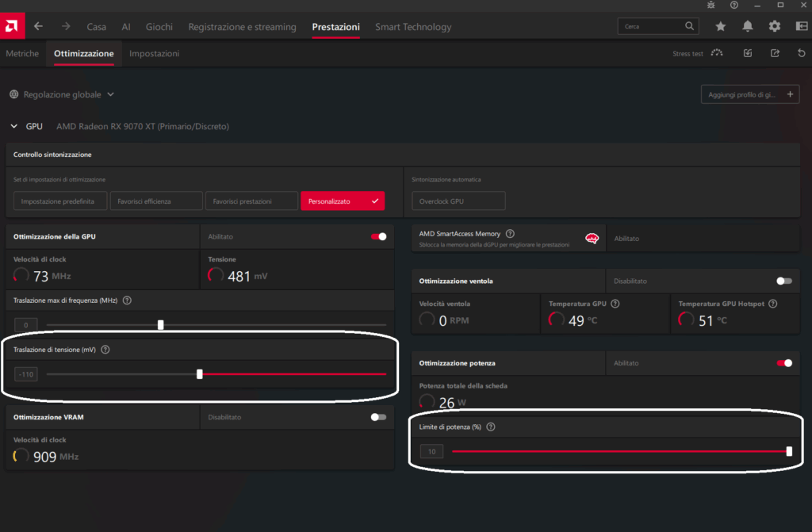812x532 pixels.
Task: Click the 909 MHz VRAM clock reading
Action: point(56,457)
